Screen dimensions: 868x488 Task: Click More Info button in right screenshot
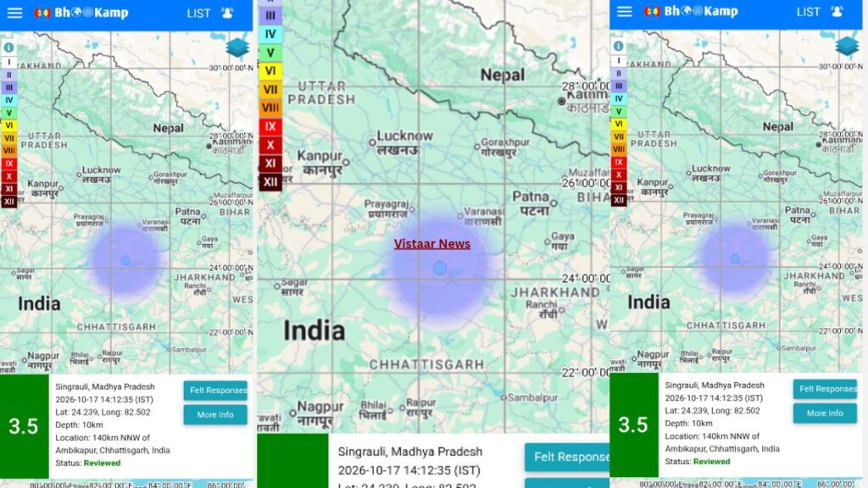825,413
